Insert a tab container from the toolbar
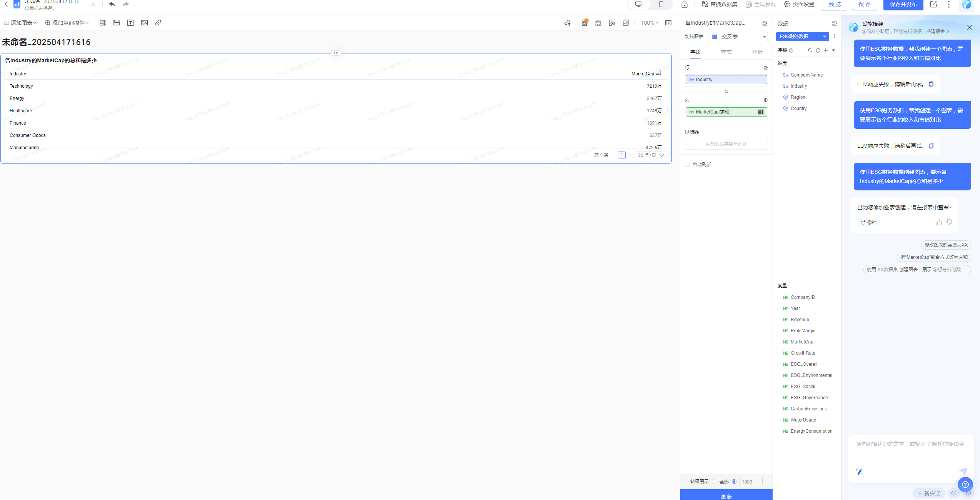 [117, 23]
